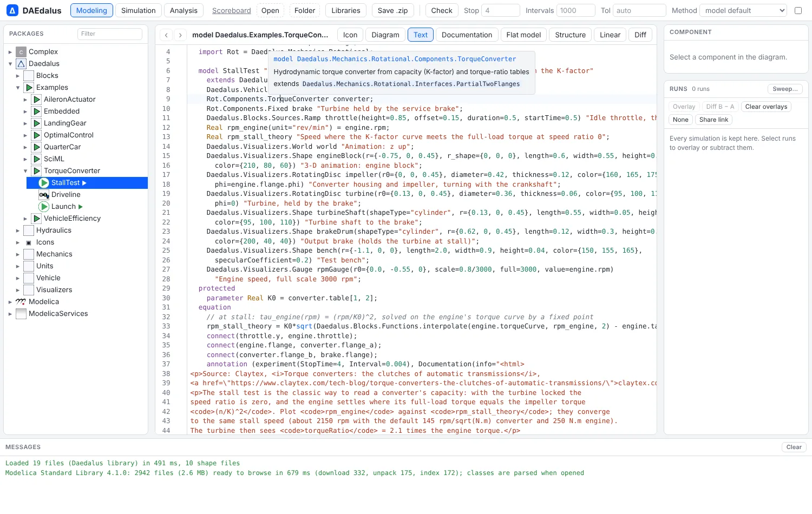This screenshot has width=812, height=514.
Task: Open the Documentation view tab
Action: coord(467,35)
